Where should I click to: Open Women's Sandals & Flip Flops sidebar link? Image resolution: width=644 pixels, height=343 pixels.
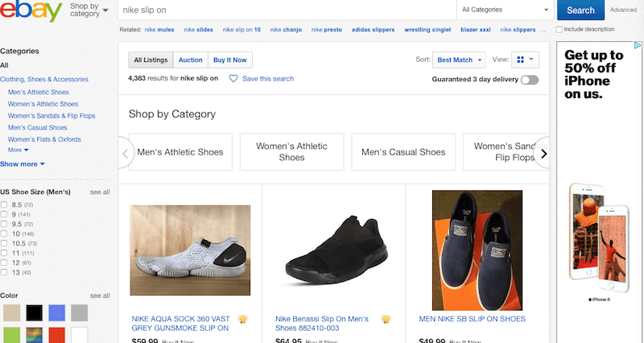click(52, 116)
